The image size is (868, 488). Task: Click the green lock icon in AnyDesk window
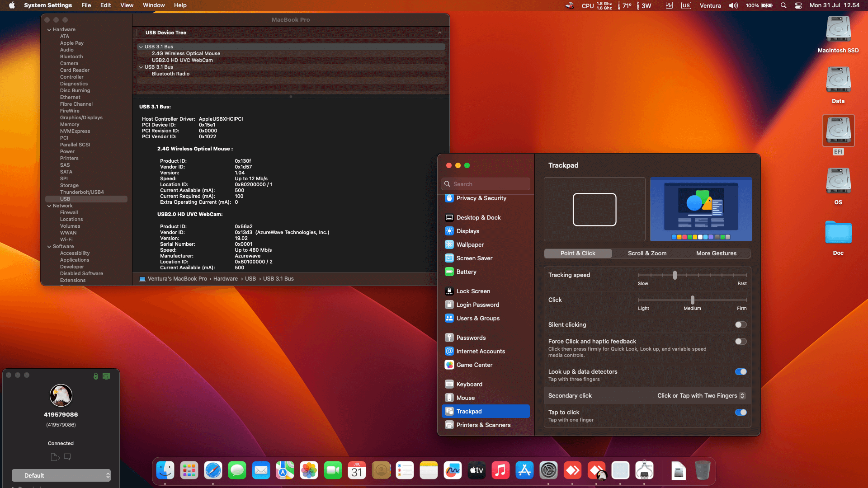[x=96, y=376]
